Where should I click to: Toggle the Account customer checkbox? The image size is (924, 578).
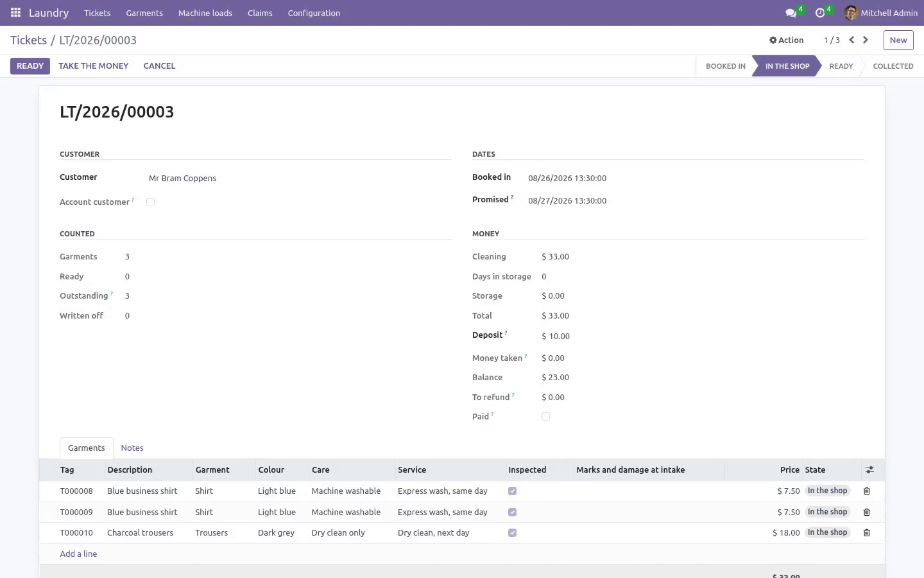coord(151,202)
